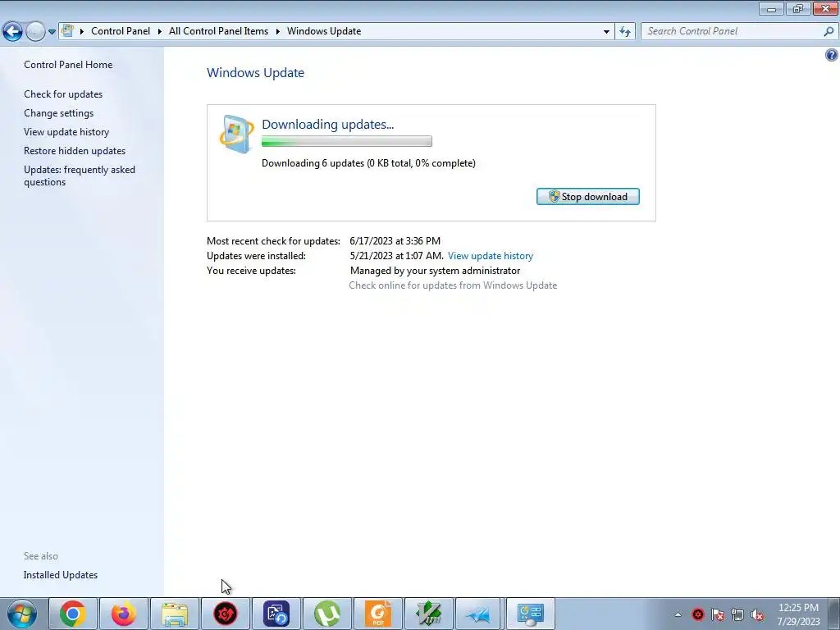Minimize the Windows Update window
The height and width of the screenshot is (630, 840).
tap(771, 8)
